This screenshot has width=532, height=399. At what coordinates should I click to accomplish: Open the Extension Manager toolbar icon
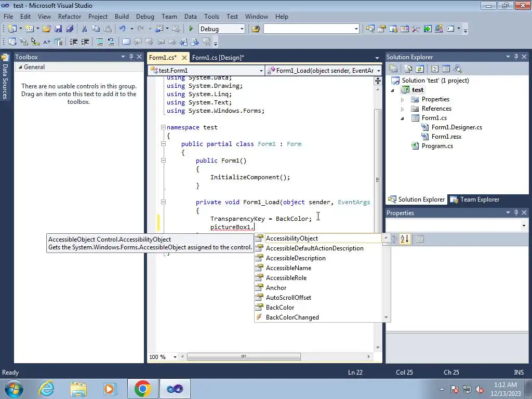[x=439, y=29]
